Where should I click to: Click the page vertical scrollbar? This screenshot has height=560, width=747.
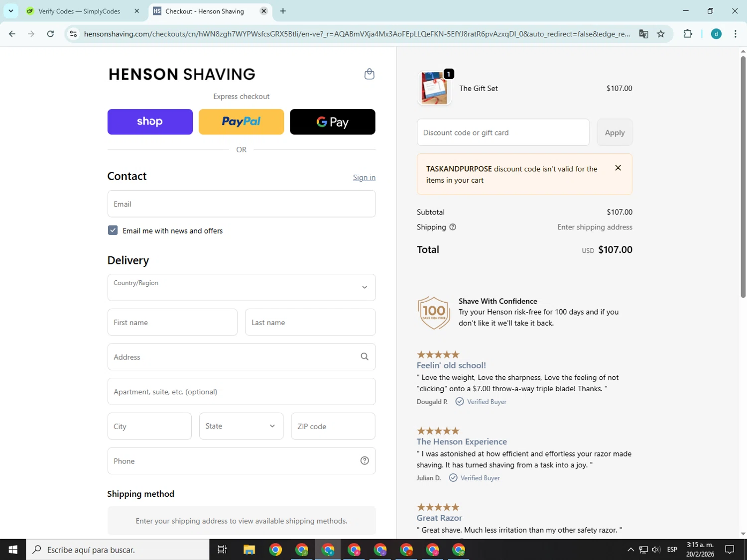[743, 177]
